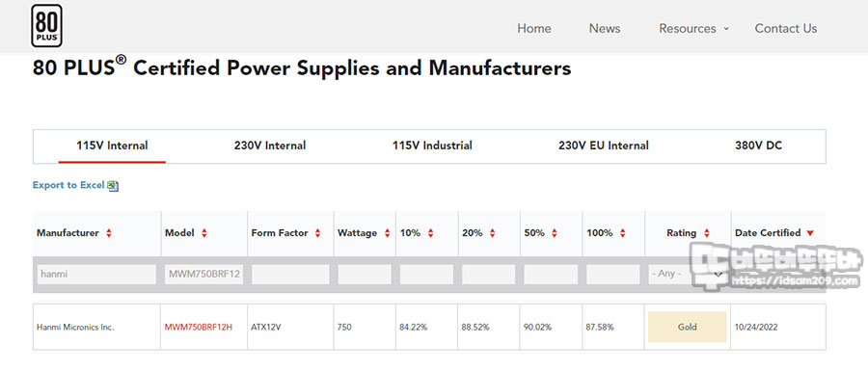Sort by 100% efficiency column arrows
Viewport: 868px width, 371px height.
pos(622,233)
